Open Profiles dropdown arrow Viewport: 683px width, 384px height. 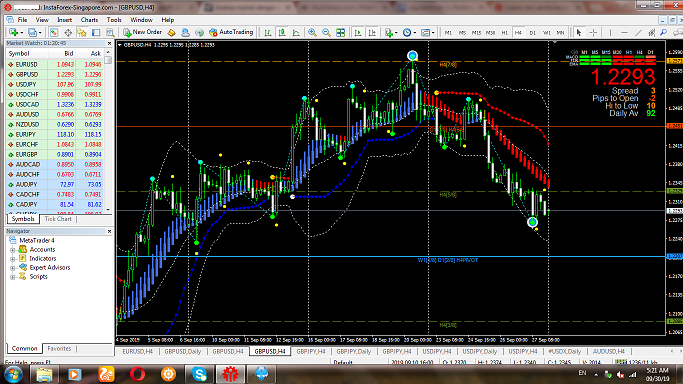click(x=40, y=33)
